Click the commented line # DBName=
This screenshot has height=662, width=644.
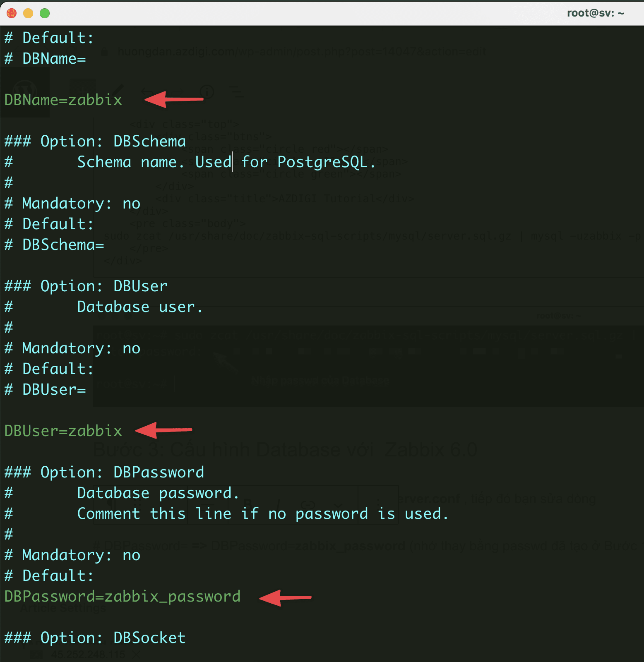point(45,59)
